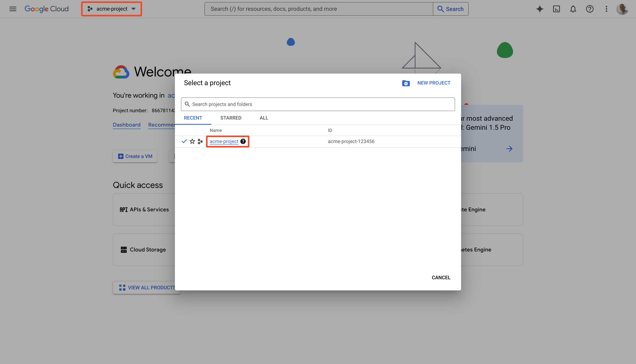This screenshot has height=364, width=636.
Task: Click the acme-project name link
Action: pos(224,142)
